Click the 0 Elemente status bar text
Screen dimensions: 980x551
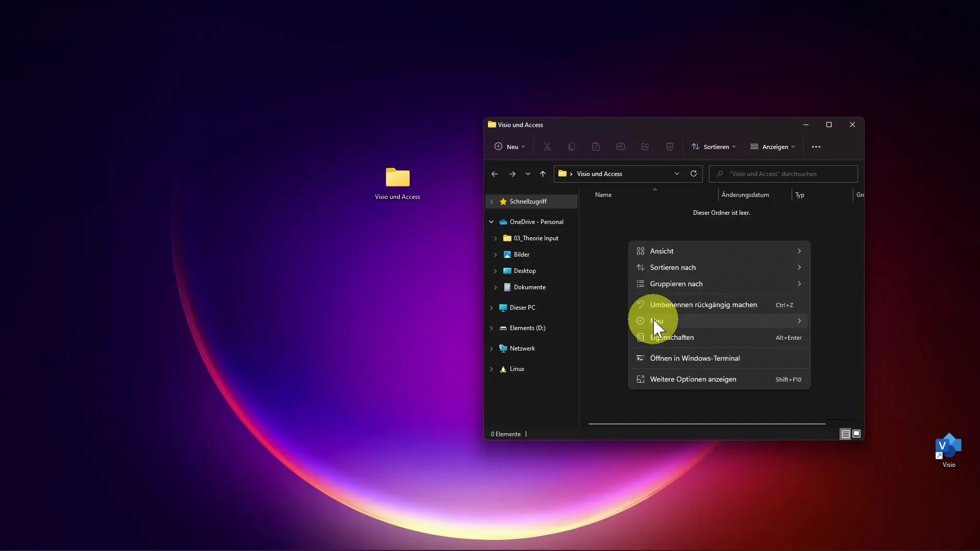click(505, 434)
